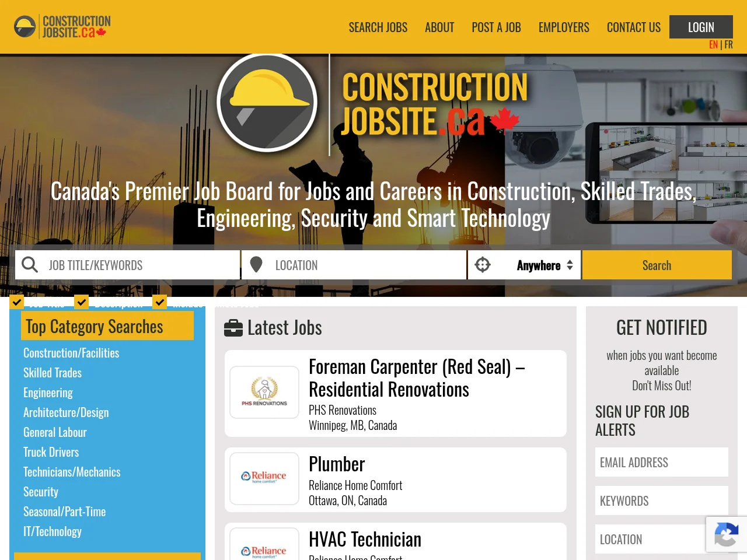The height and width of the screenshot is (560, 747).
Task: Open Technicians/Mechanics category
Action: coord(72,472)
